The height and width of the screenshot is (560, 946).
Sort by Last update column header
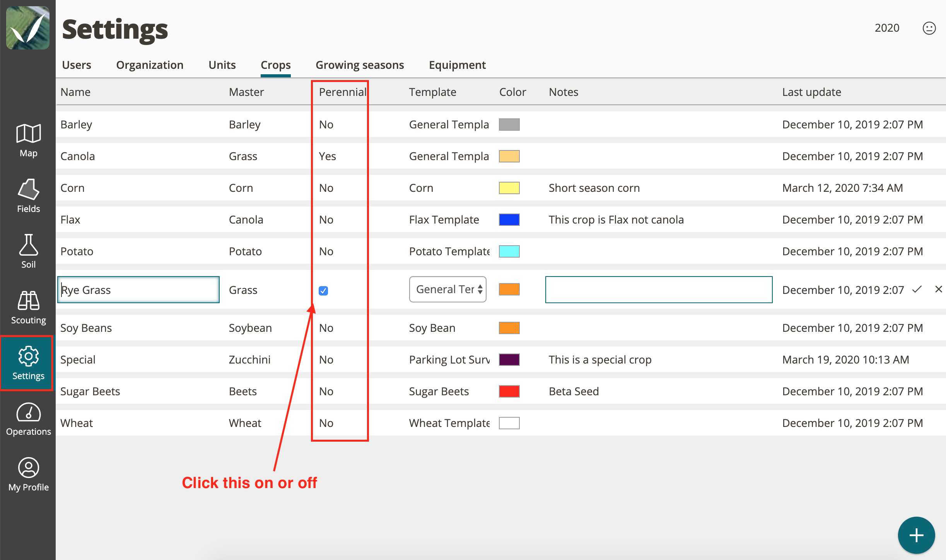pos(811,92)
